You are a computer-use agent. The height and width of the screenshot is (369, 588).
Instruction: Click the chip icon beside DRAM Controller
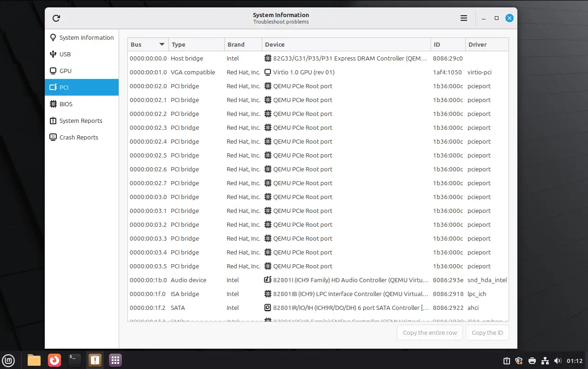[268, 58]
